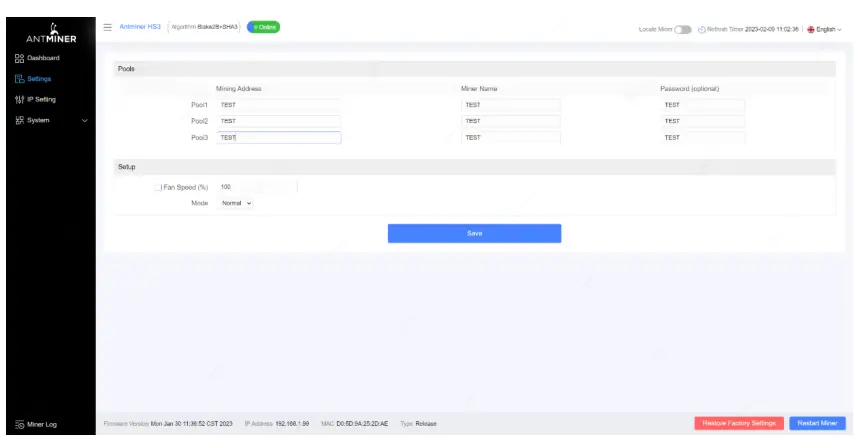
Task: Click the Pool1 Password field
Action: [703, 105]
